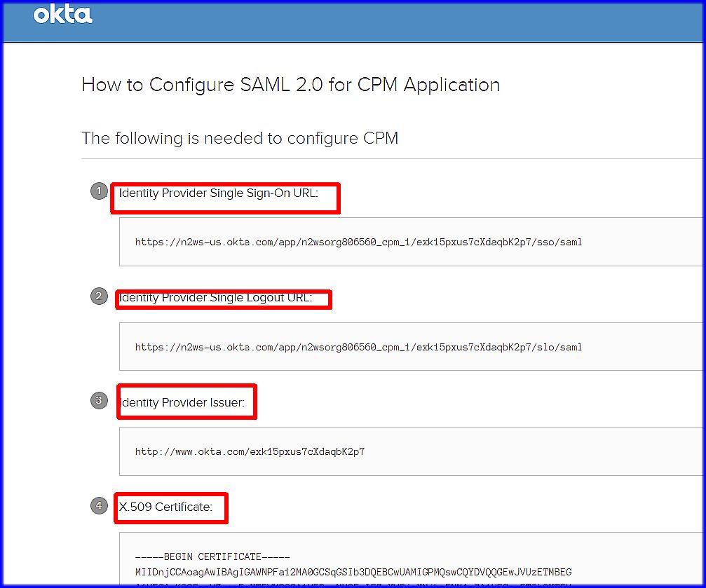Click the Okta logo in the header
Viewport: 706px width, 588px height.
(63, 14)
